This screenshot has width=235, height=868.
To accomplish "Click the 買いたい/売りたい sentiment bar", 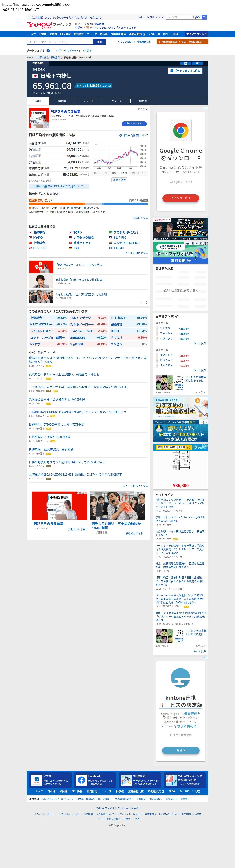I will 88,204.
